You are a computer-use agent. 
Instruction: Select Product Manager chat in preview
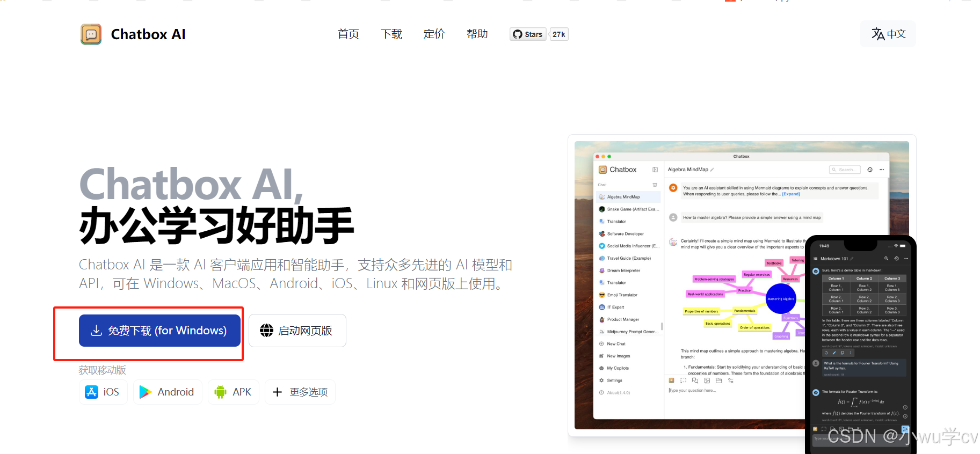(628, 319)
